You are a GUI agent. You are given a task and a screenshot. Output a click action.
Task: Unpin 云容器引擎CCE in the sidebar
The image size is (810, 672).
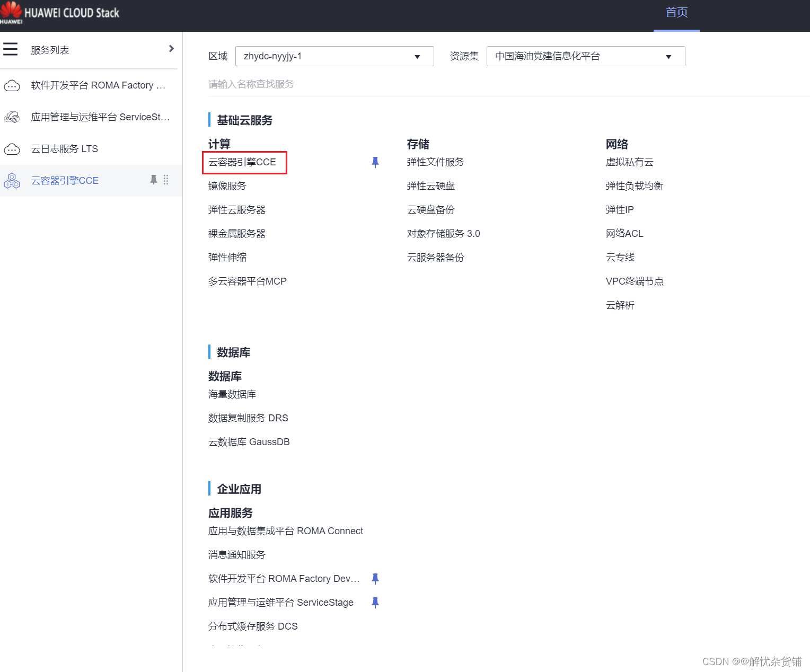[x=154, y=180]
